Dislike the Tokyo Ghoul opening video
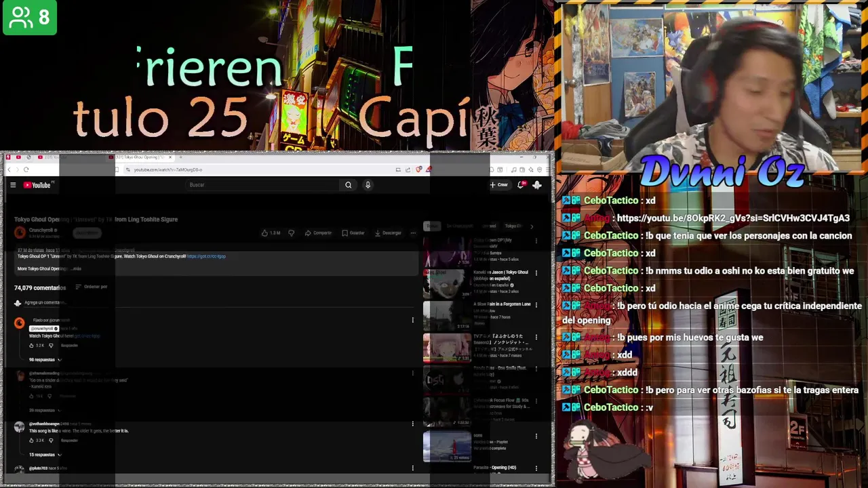Screen dimensions: 868x488 click(292, 233)
